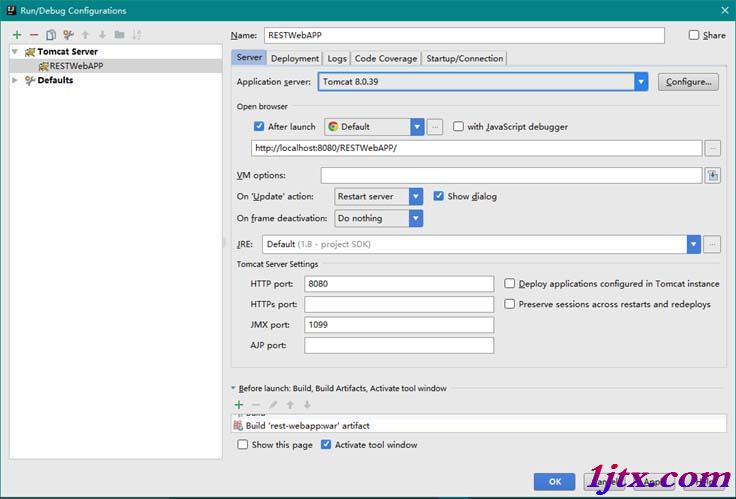Screen dimensions: 736x499
Task: Open the Startup/Connection tab
Action: [464, 58]
